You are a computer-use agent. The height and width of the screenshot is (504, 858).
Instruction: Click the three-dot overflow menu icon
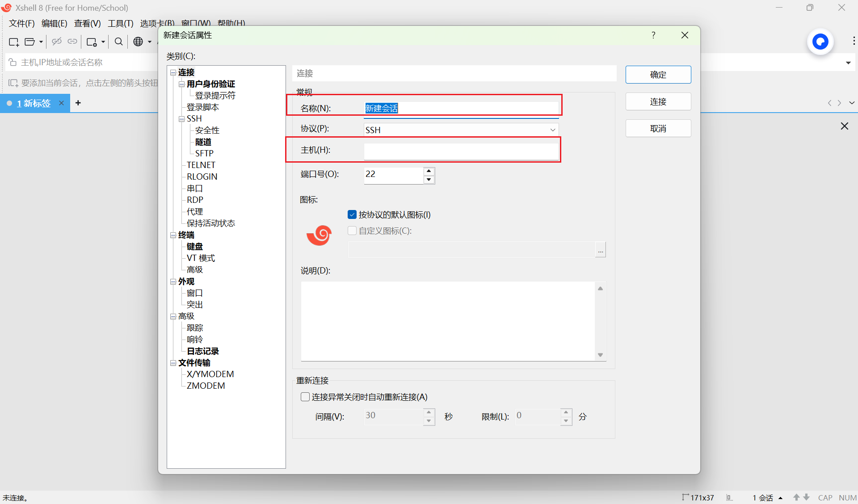coord(854,41)
